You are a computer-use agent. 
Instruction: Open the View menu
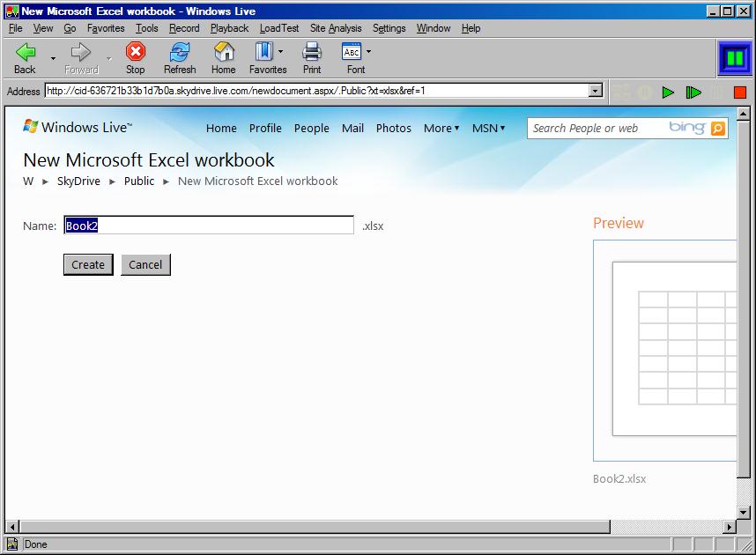(43, 28)
